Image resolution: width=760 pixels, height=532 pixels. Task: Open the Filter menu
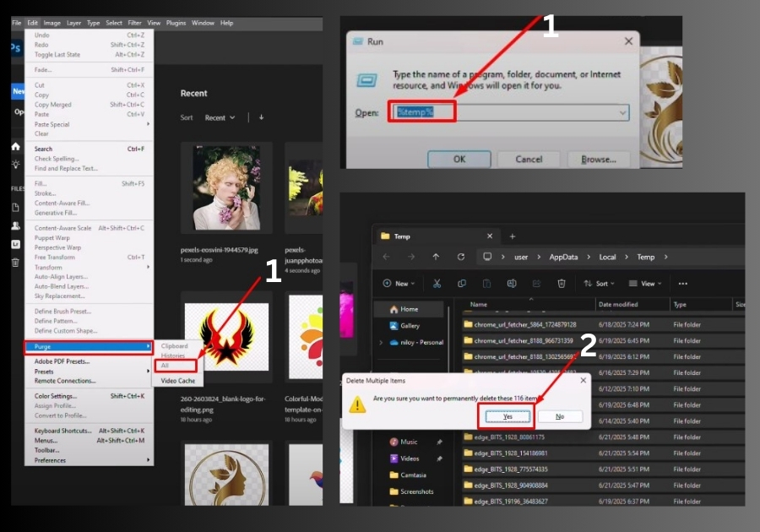134,23
